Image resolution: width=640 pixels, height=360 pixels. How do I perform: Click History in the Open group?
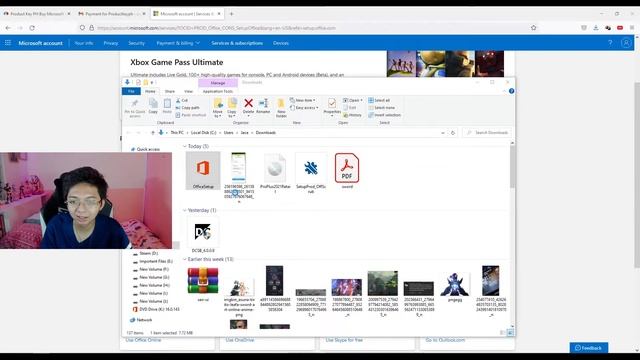coord(352,115)
